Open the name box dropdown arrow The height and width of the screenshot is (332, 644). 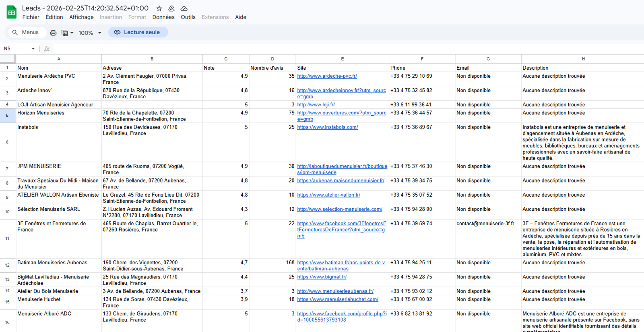click(x=33, y=49)
